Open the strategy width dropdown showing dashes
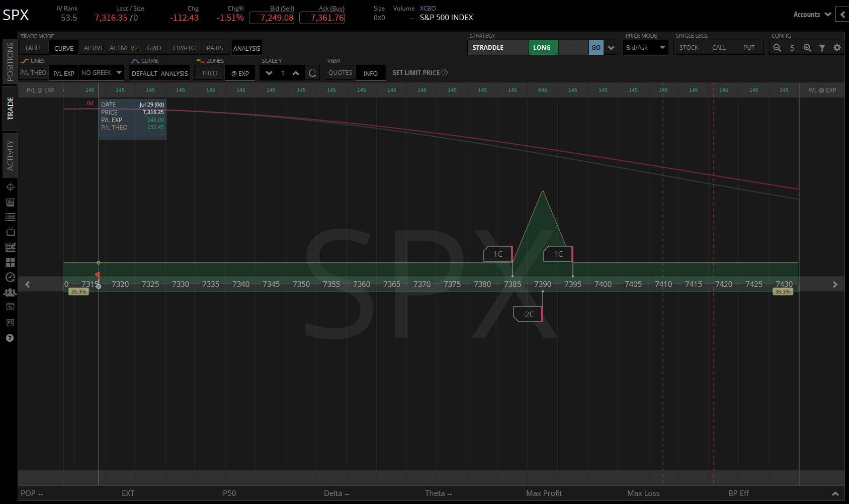 573,47
